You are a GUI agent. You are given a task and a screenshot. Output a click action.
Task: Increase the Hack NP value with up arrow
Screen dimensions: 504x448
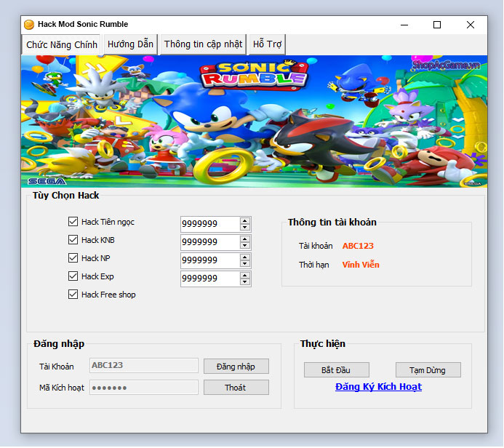click(245, 257)
